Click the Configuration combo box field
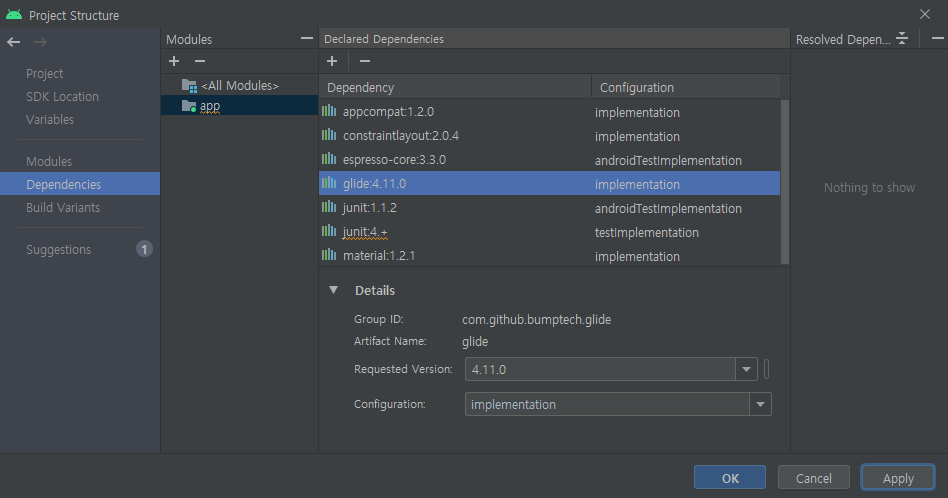This screenshot has width=948, height=498. (618, 404)
